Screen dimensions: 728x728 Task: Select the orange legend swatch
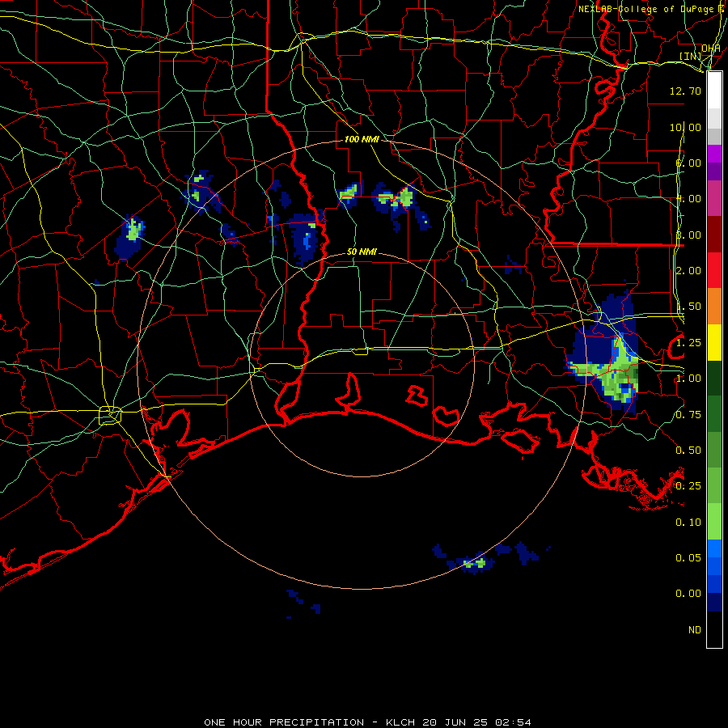point(714,307)
